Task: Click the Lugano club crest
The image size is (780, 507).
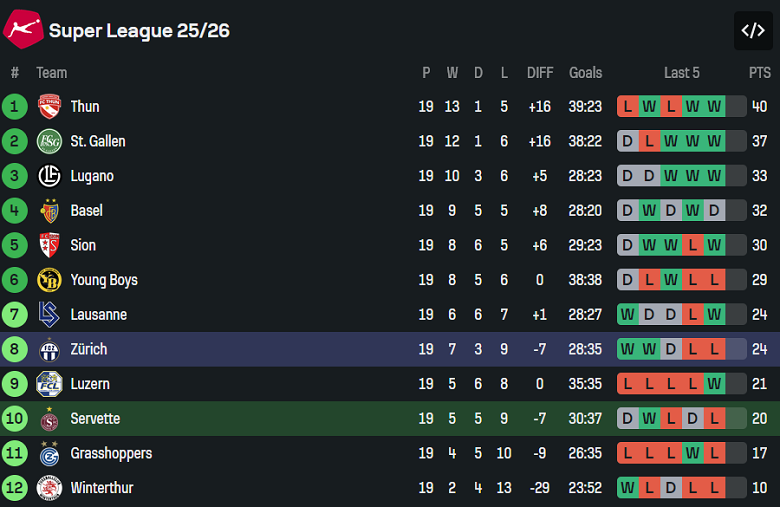Action: [x=49, y=176]
